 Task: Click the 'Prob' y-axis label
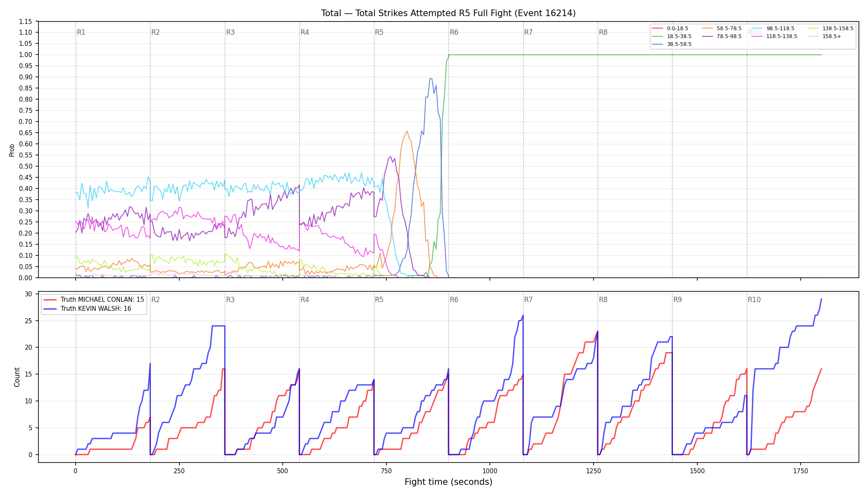click(12, 150)
